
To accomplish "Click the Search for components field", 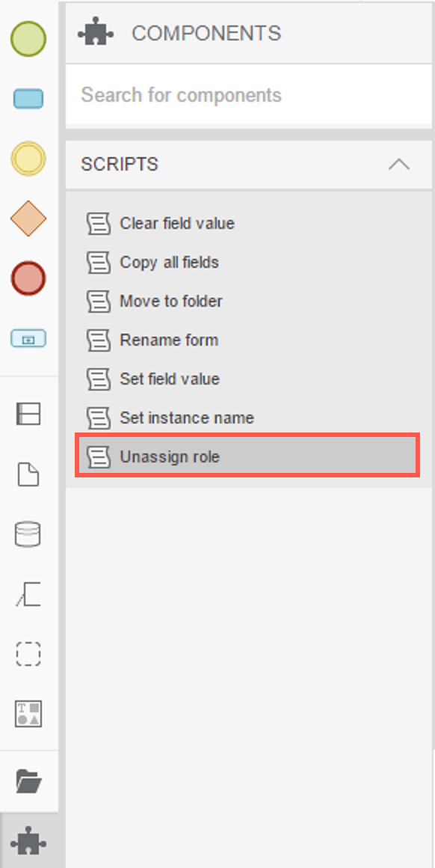I will tap(249, 95).
